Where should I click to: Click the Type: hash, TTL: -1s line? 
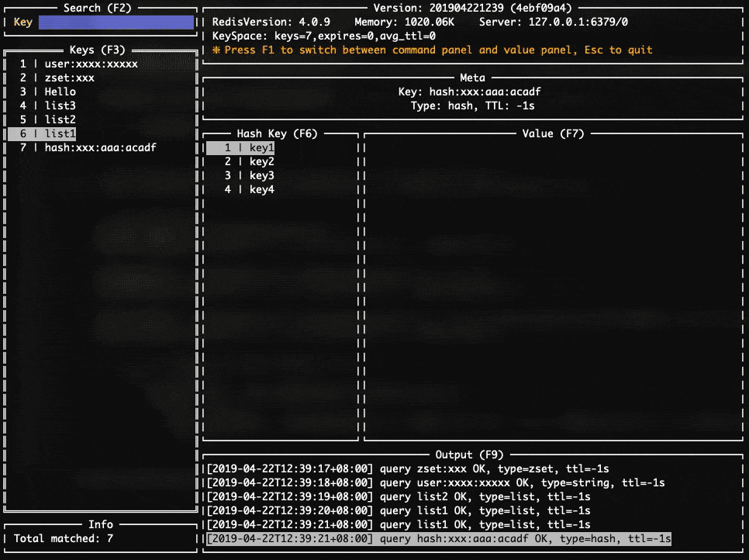pyautogui.click(x=472, y=105)
